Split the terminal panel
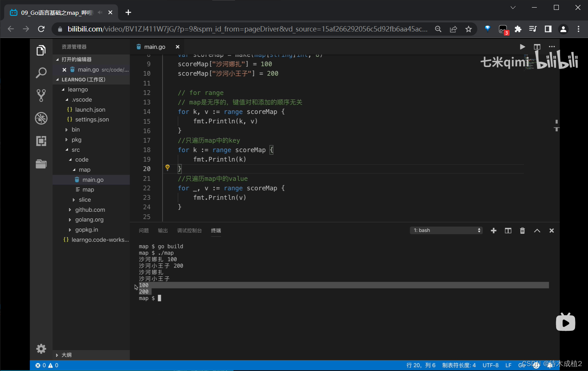This screenshot has width=588, height=371. (x=508, y=231)
